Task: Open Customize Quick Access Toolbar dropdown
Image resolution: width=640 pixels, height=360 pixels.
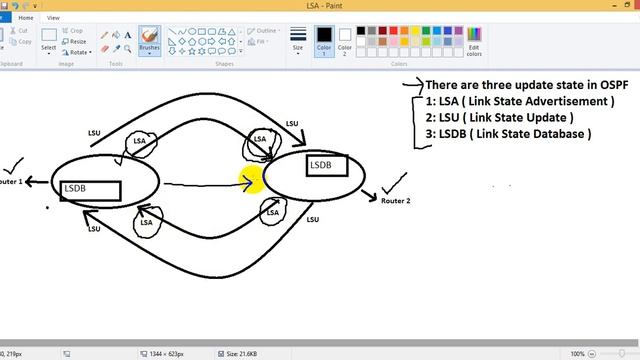Action: click(35, 6)
